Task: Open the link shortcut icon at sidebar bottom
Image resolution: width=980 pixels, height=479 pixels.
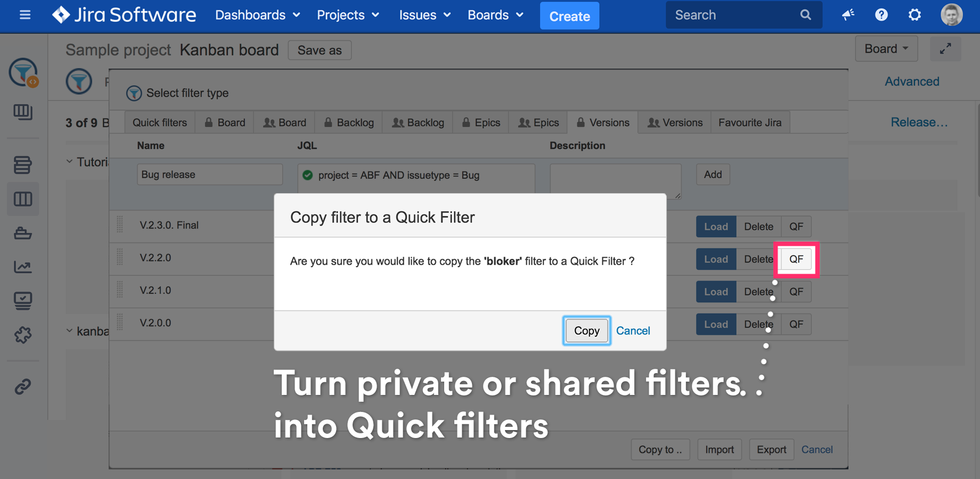Action: 22,386
